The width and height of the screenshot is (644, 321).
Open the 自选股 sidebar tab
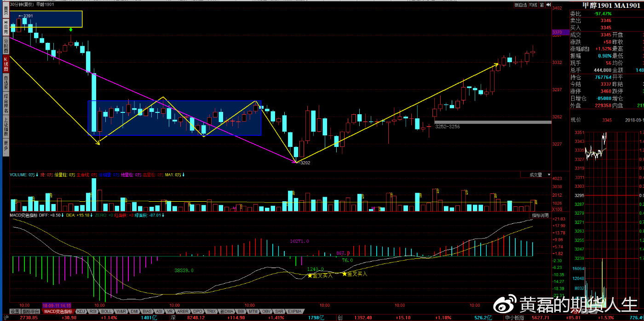pos(6,83)
